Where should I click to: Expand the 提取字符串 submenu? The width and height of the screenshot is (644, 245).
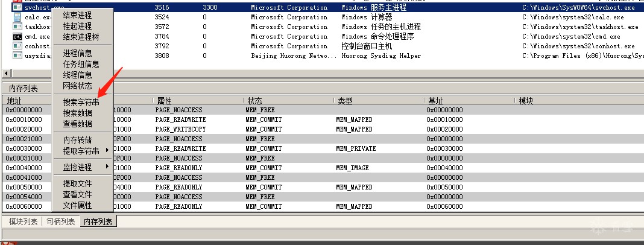point(82,150)
